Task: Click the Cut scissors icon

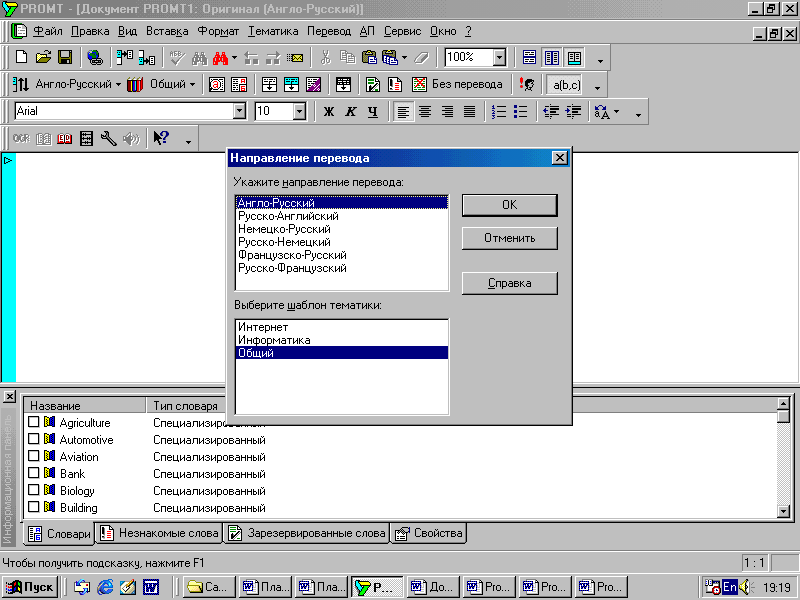Action: pos(325,57)
